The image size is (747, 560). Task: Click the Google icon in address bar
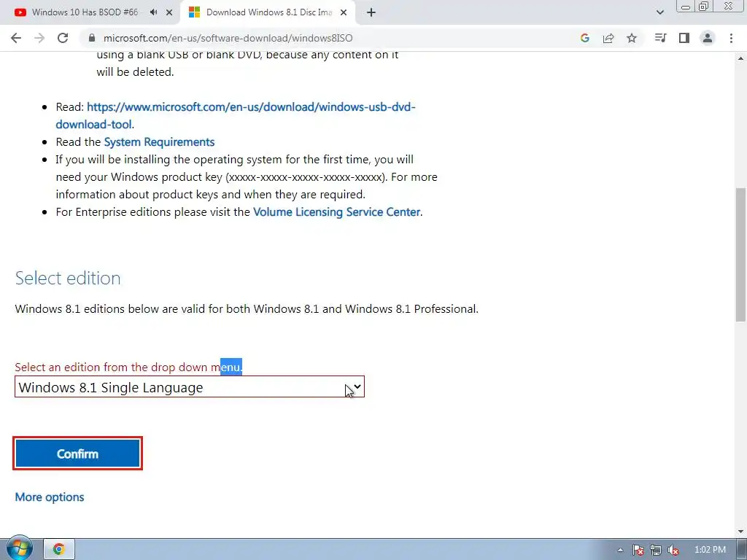click(x=585, y=38)
